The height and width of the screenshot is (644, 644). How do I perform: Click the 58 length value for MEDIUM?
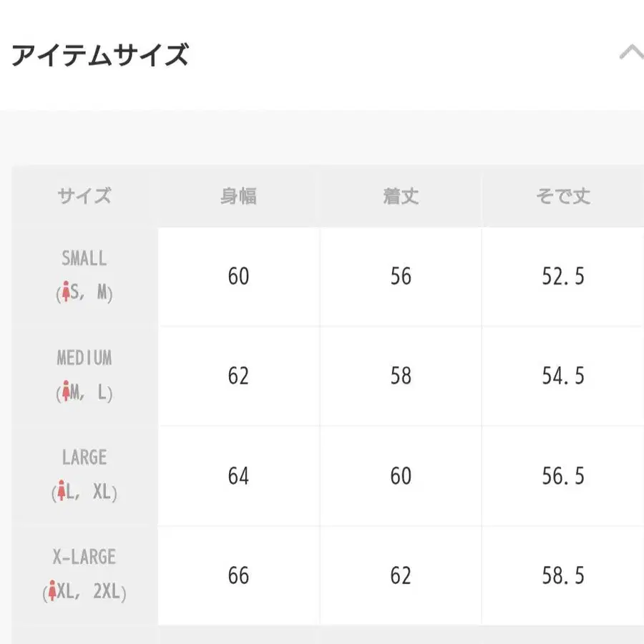[402, 375]
